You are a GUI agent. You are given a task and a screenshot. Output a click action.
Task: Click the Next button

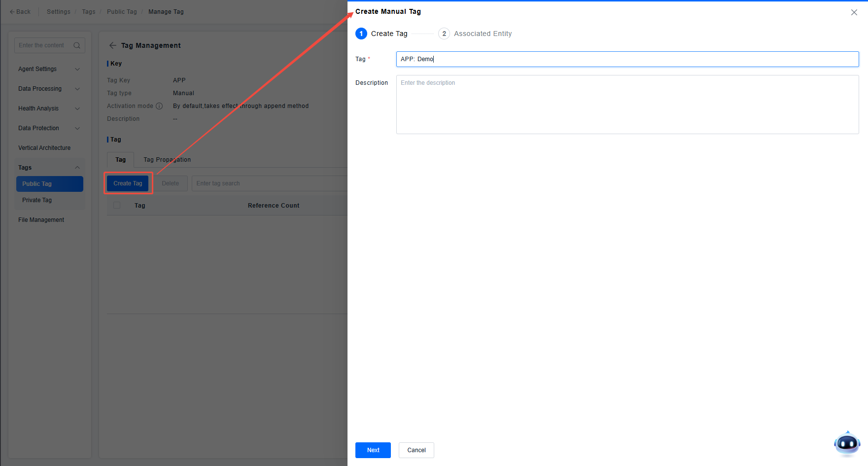tap(373, 450)
